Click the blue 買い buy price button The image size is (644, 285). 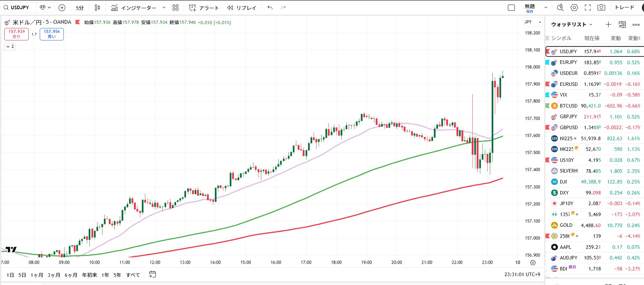pyautogui.click(x=52, y=34)
